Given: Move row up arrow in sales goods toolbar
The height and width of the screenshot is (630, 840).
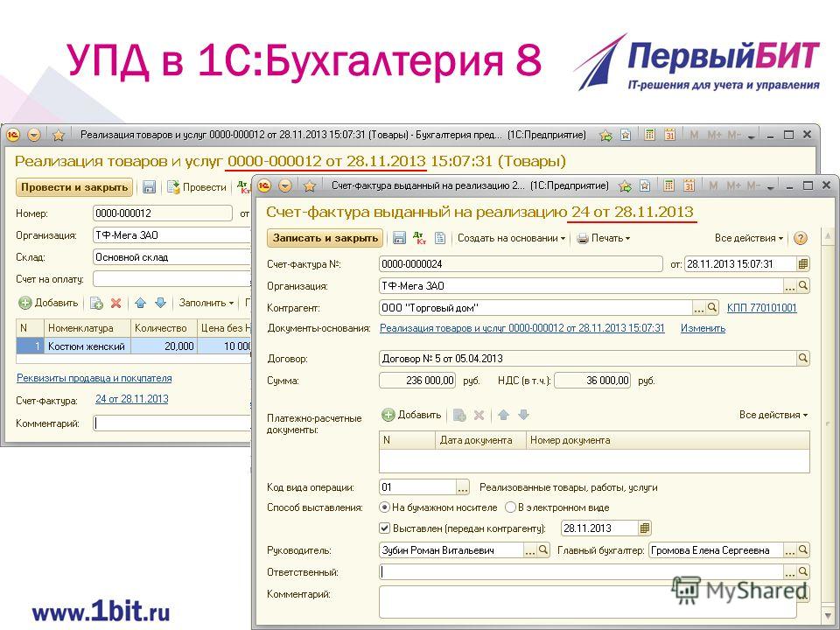Looking at the screenshot, I should (140, 304).
